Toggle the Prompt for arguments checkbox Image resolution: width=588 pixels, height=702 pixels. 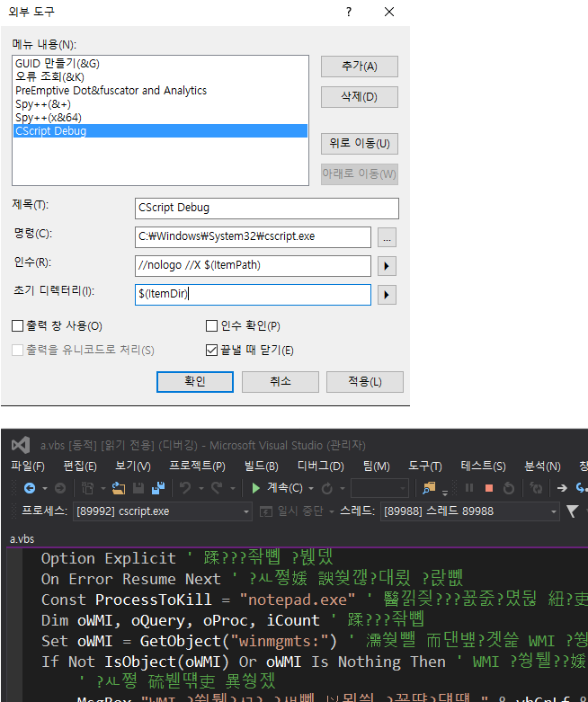[x=211, y=326]
